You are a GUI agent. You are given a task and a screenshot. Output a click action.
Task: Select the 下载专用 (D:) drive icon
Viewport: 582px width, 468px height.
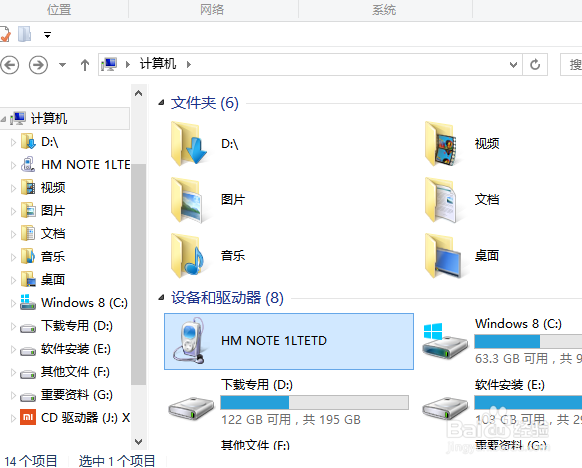coord(191,409)
